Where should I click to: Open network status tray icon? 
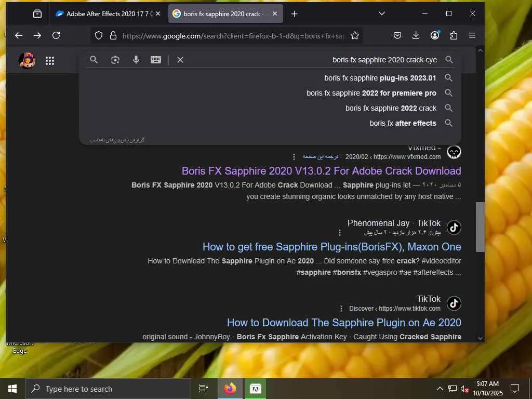453,389
